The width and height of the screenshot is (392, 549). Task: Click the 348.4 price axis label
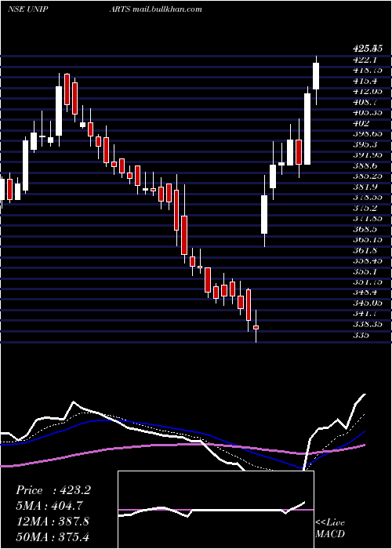365,293
